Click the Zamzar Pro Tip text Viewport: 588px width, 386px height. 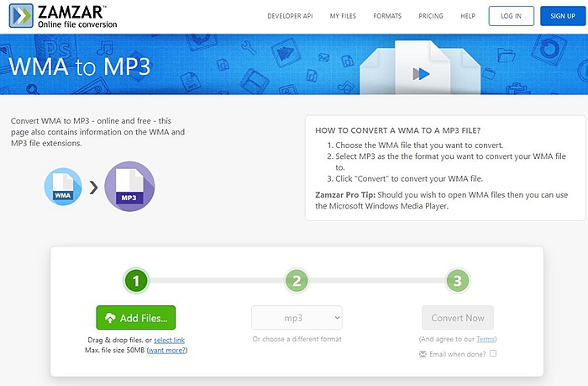441,200
